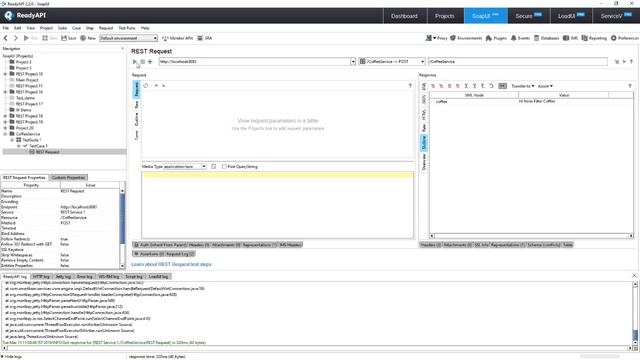Select the Raw vertical tab in request editor

click(136, 104)
